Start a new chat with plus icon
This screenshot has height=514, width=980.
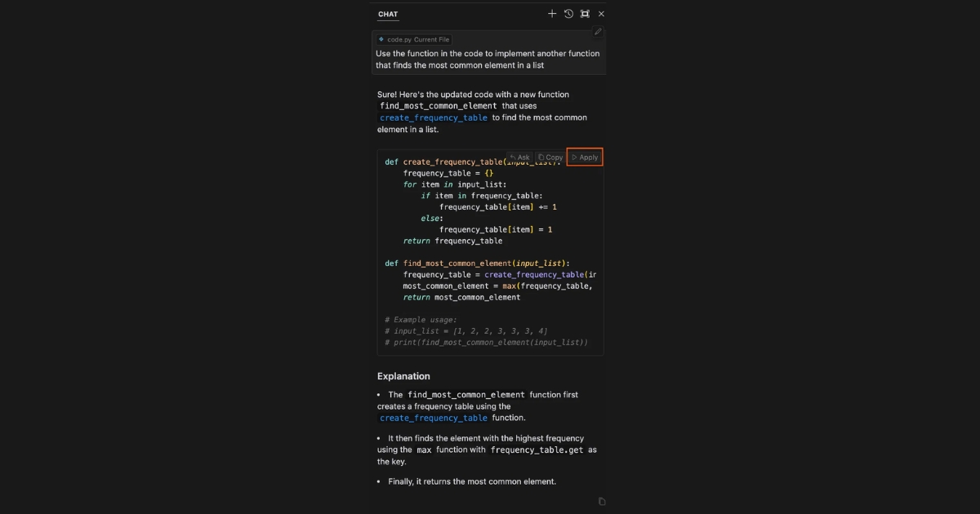[552, 14]
